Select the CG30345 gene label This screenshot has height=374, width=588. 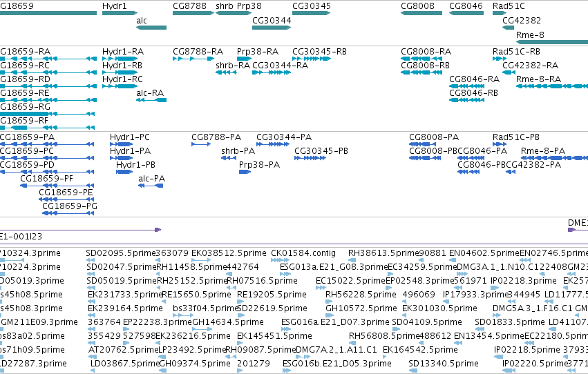coord(311,6)
